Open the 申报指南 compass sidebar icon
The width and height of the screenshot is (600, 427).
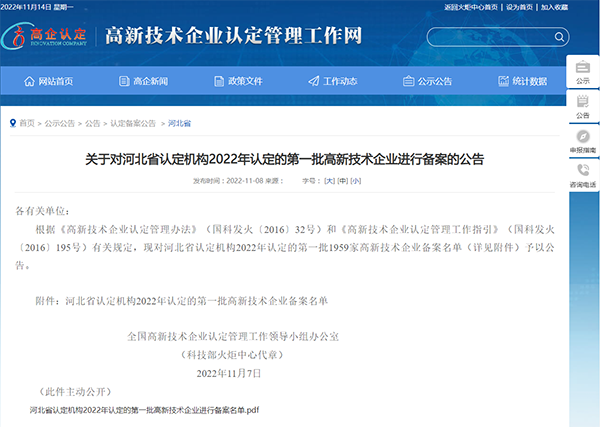(583, 138)
